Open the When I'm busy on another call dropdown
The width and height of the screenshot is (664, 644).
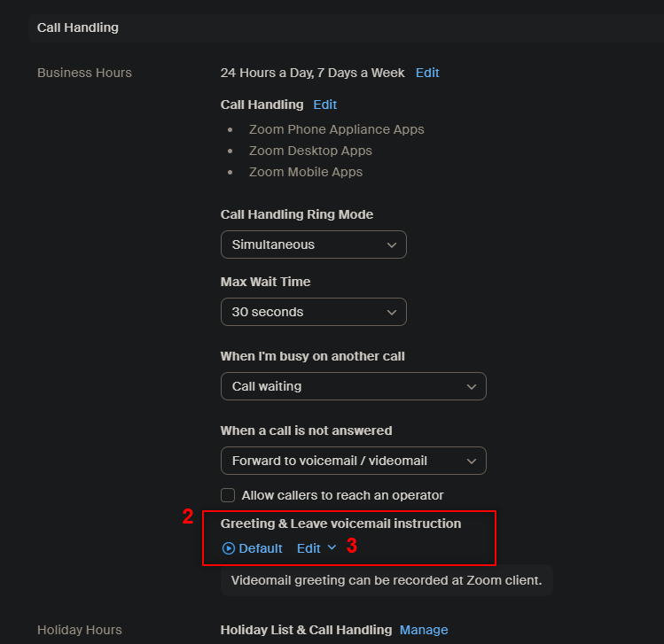click(353, 386)
